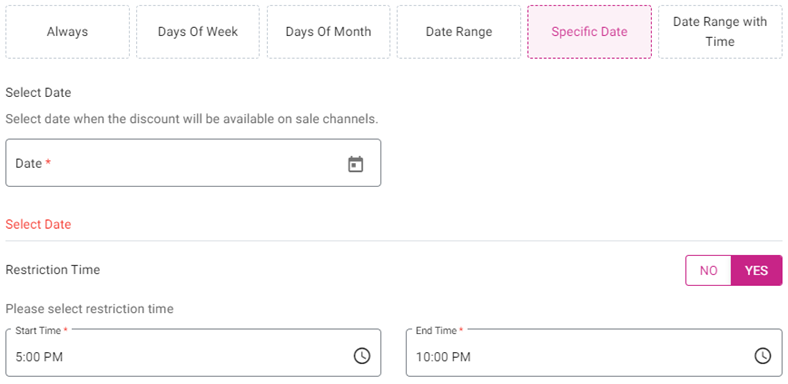Viewport: 788px width, 384px height.
Task: Click the Date field's required label
Action: (x=33, y=163)
